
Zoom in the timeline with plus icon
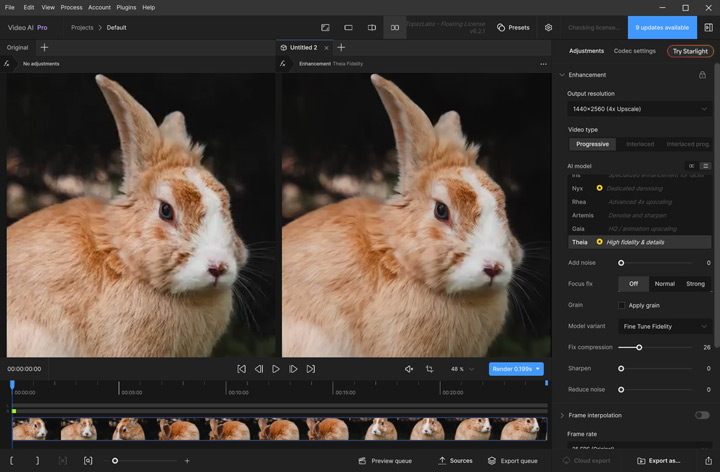(x=187, y=461)
